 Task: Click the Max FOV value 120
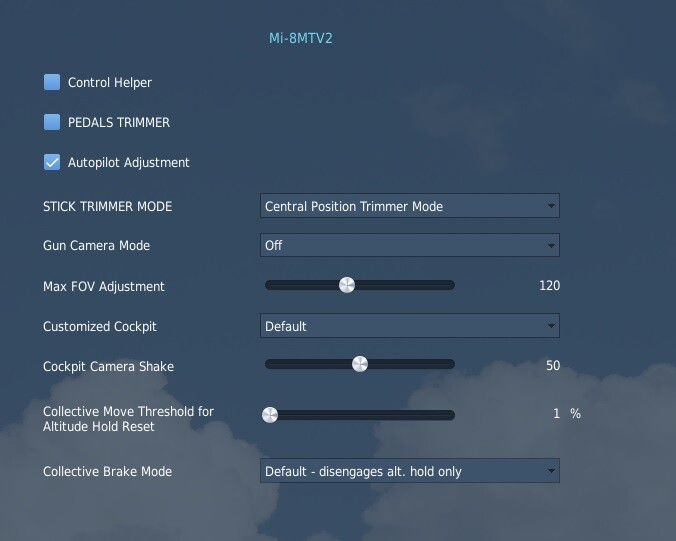[549, 285]
